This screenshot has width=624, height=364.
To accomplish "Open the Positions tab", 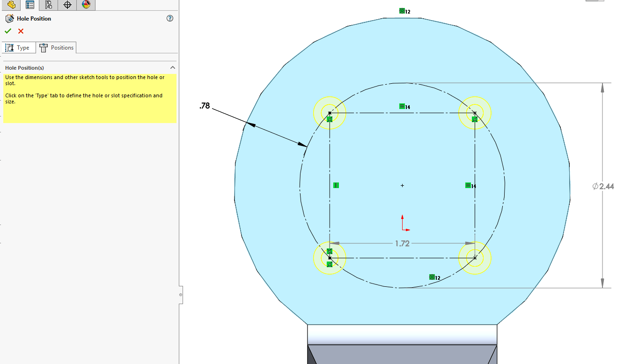I will click(56, 47).
